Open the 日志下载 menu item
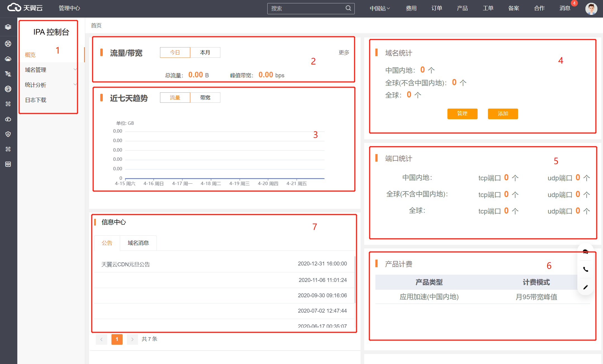The width and height of the screenshot is (603, 364). tap(36, 100)
